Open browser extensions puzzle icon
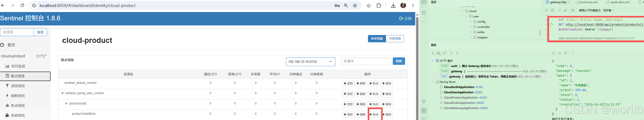This screenshot has width=644, height=120. point(379,5)
